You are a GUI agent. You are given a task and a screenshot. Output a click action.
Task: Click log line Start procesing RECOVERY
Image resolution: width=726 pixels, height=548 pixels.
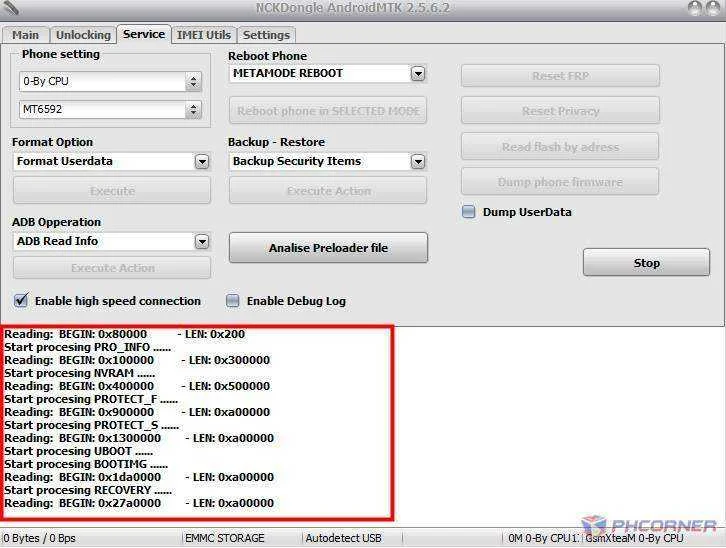click(x=88, y=490)
